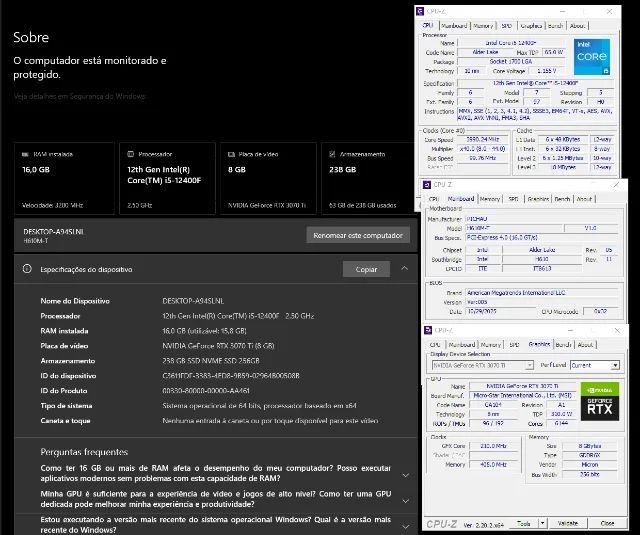Click the GFX Core clock value 210.0 MHz
Image resolution: width=640 pixels, height=535 pixels.
click(493, 446)
